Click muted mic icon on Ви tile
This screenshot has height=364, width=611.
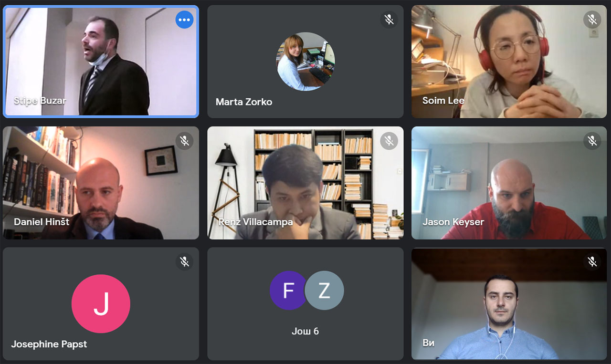click(x=592, y=261)
